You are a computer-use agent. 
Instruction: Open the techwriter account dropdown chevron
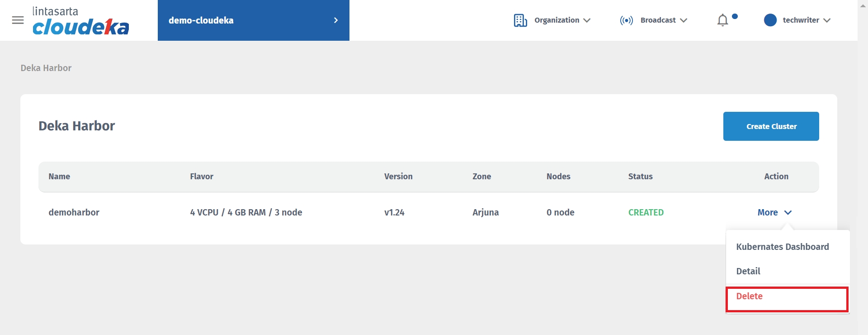[x=827, y=20]
